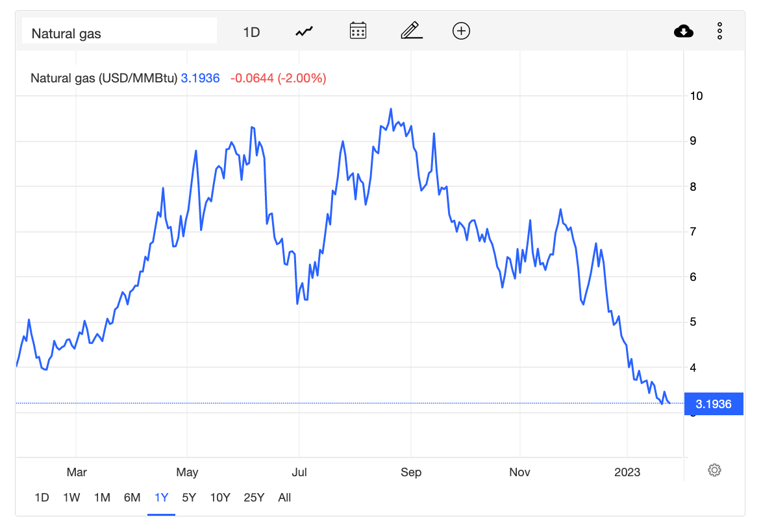
Task: Click the 8 price axis label
Action: (x=693, y=187)
